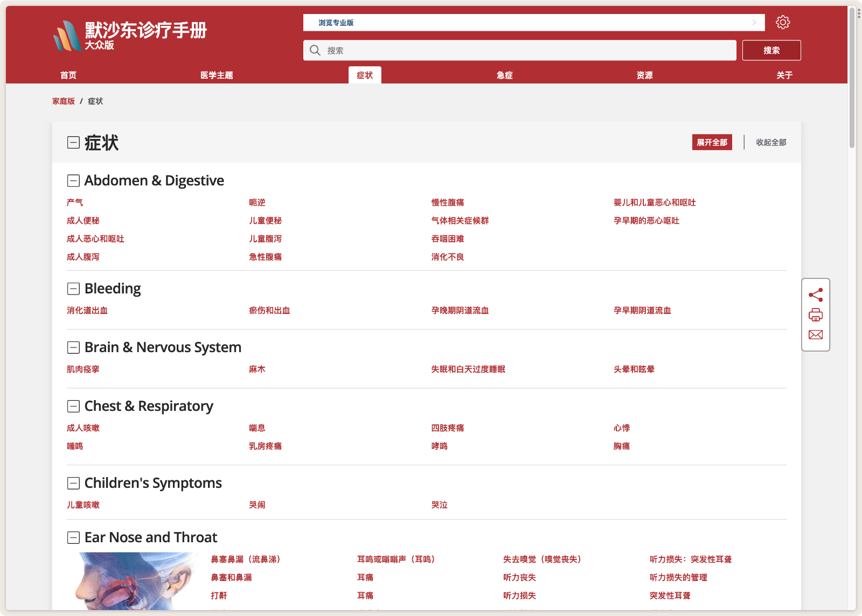Collapse the Children's Symptoms section
862x616 pixels.
point(73,484)
